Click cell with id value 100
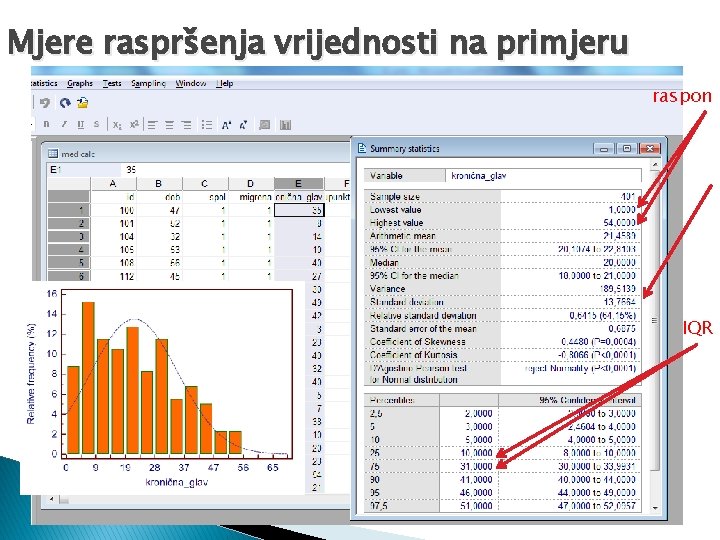Viewport: 720px width, 540px height. [113, 210]
